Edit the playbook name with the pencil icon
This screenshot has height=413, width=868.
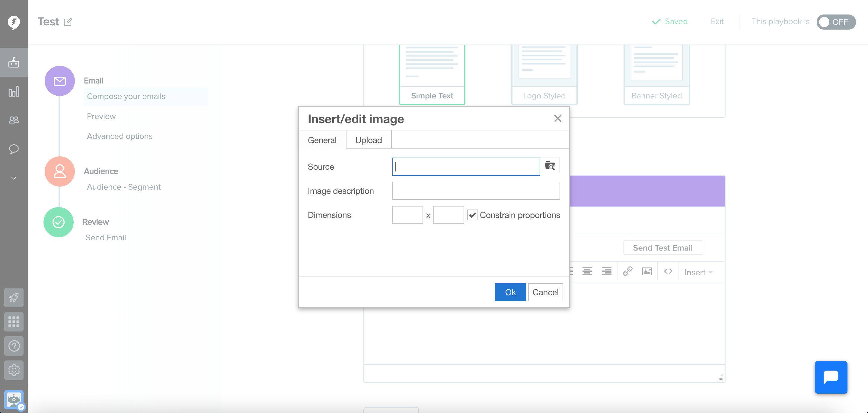click(68, 22)
